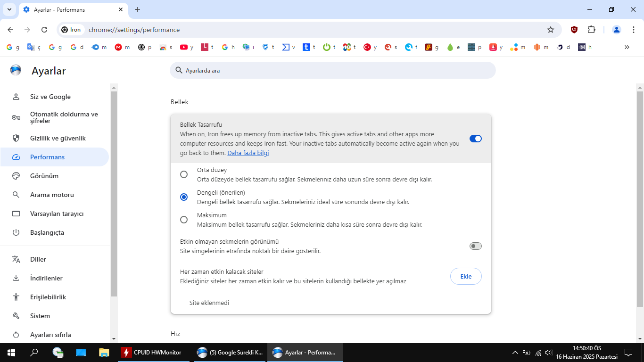Select the Dengeli (önerilen) radio option
Viewport: 644px width, 362px height.
184,197
